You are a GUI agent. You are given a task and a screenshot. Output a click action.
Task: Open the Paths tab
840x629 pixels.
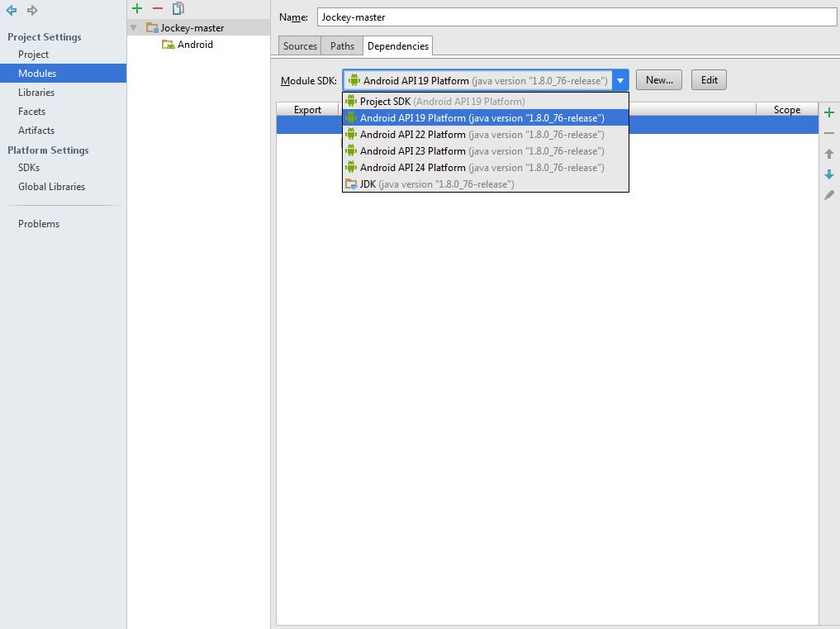tap(342, 46)
